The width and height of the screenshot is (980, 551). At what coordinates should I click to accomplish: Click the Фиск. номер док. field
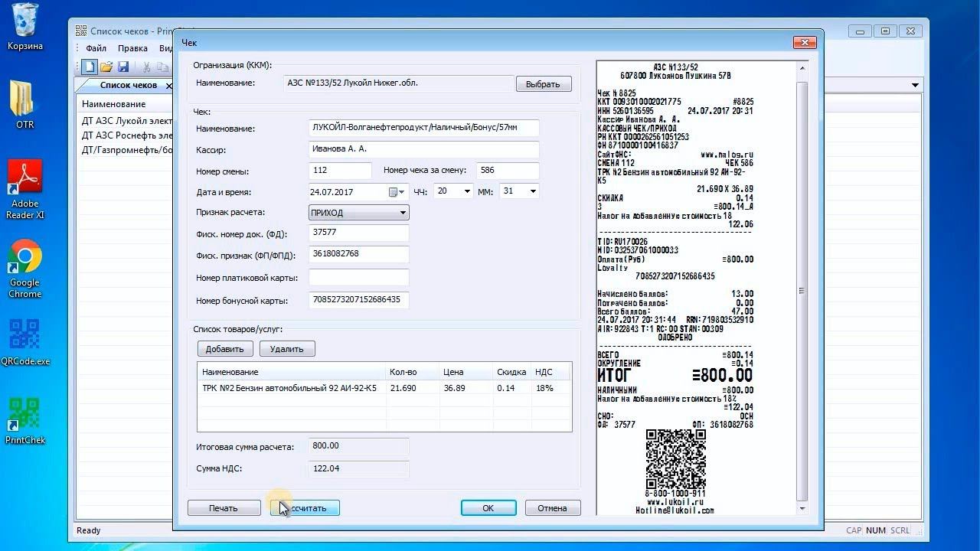[x=358, y=233]
